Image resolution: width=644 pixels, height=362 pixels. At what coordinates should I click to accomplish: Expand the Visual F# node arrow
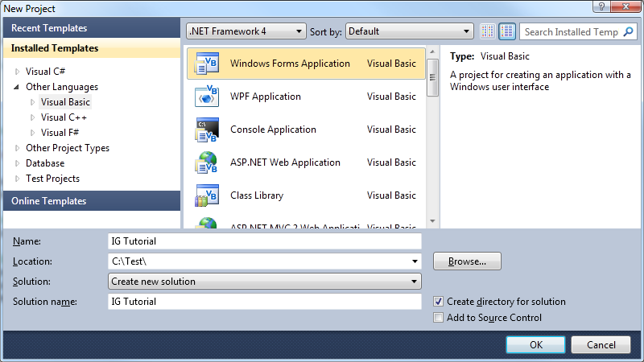tap(32, 133)
